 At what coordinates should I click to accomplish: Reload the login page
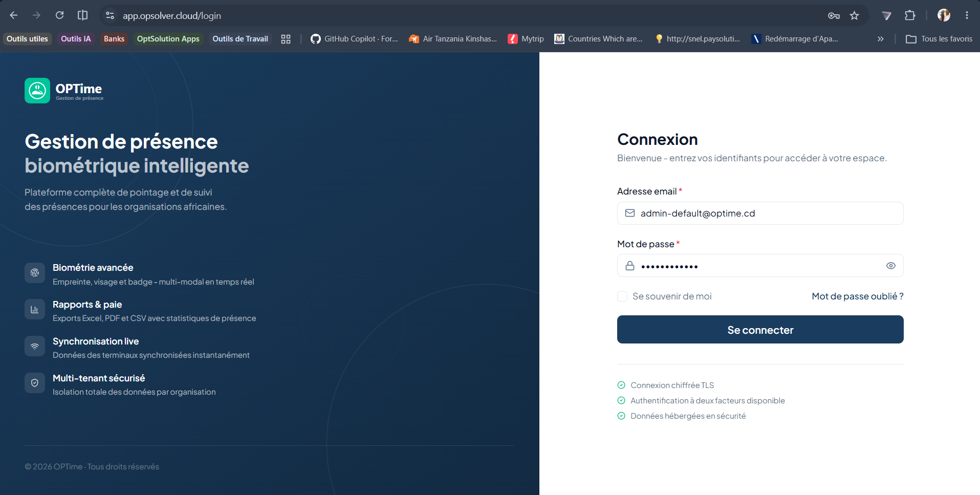[59, 15]
